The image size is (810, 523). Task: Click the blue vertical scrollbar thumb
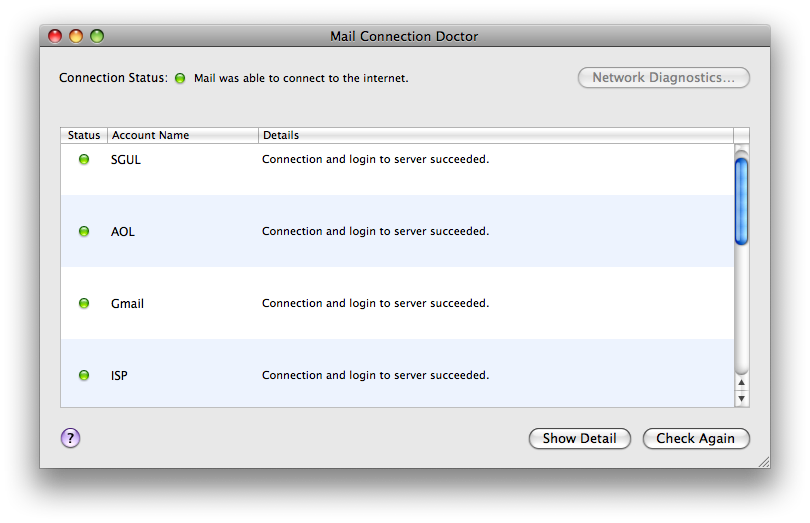[x=741, y=201]
